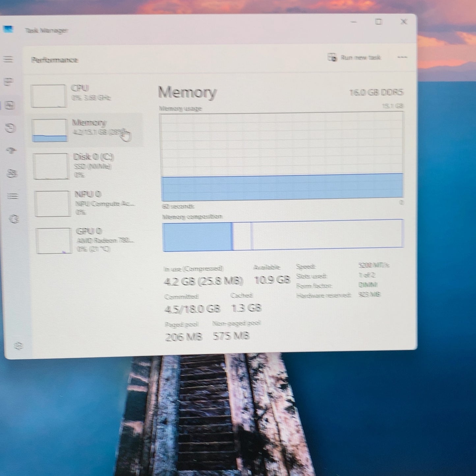Click the Form factor label

pos(314,286)
